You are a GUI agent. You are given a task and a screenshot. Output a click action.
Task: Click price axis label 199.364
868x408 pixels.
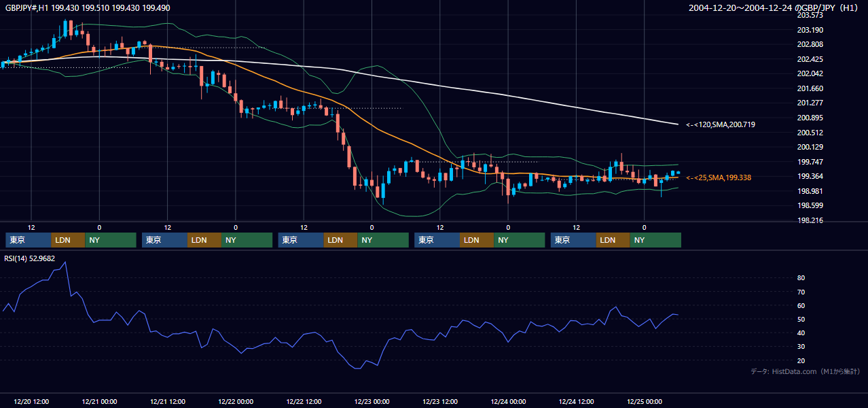click(810, 176)
